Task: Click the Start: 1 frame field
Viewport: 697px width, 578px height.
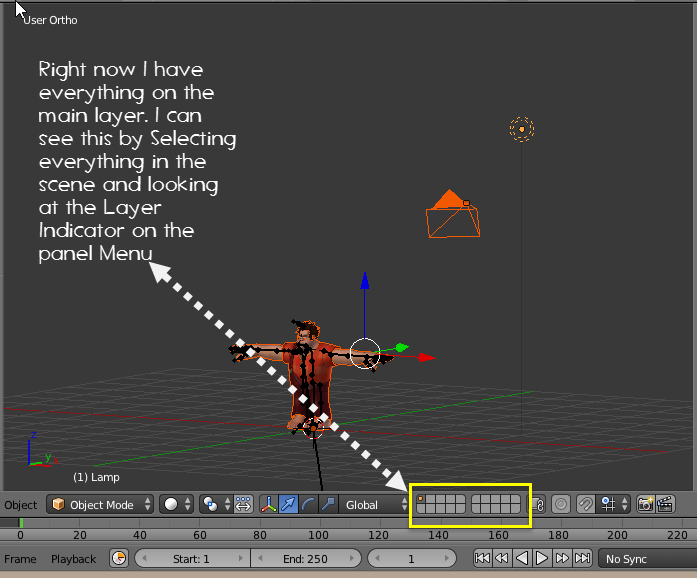Action: tap(192, 558)
